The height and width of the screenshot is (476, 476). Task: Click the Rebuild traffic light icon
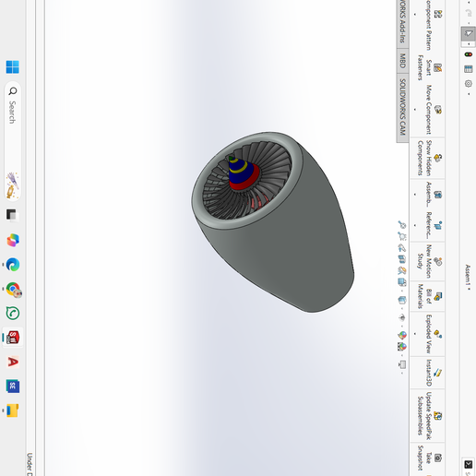tap(469, 54)
